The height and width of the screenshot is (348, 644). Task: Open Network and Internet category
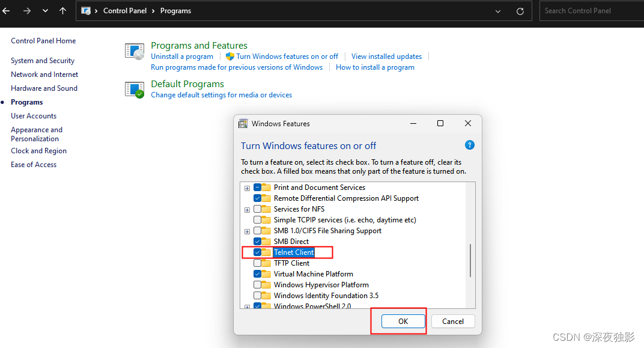[x=44, y=75]
